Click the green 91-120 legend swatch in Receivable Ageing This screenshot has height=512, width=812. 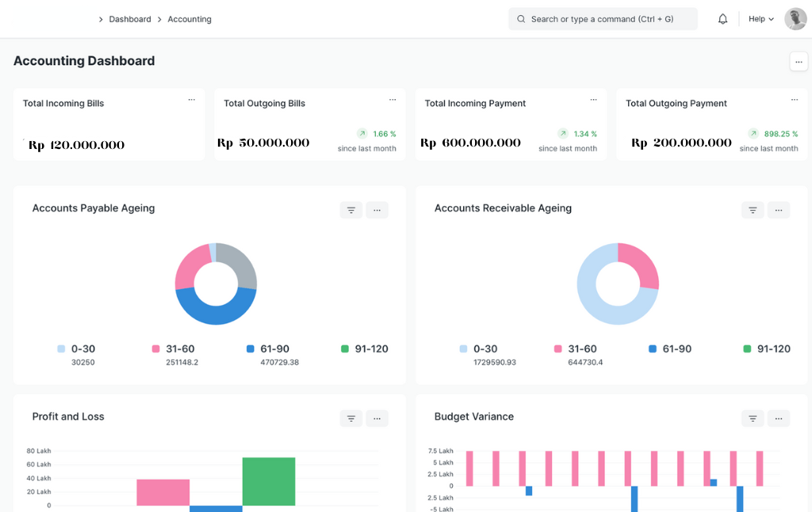(x=747, y=349)
